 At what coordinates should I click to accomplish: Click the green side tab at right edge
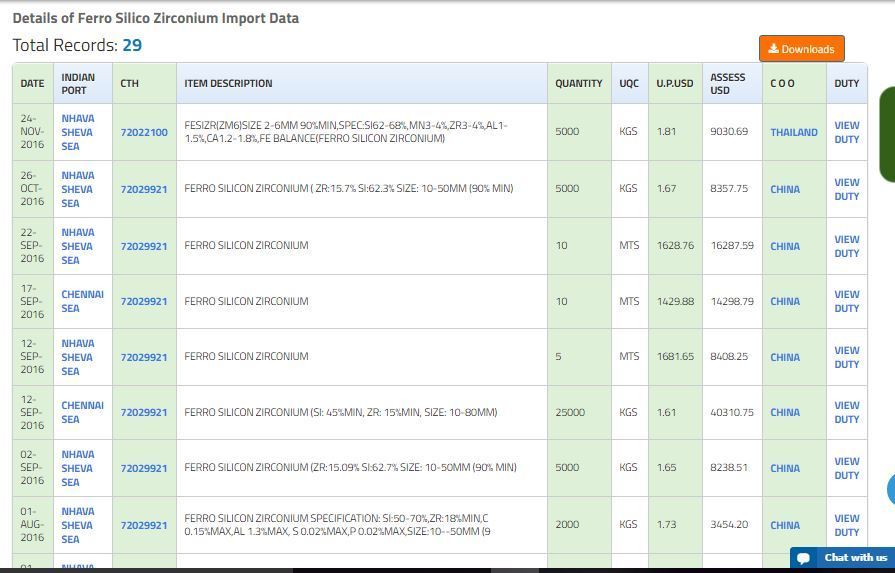pos(887,135)
